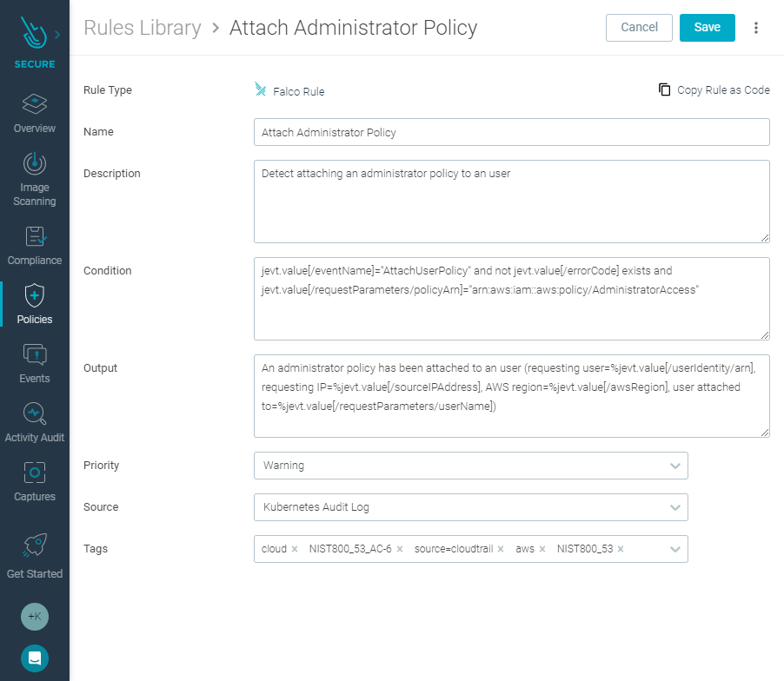Remove the aws tag
This screenshot has width=784, height=681.
coord(542,549)
